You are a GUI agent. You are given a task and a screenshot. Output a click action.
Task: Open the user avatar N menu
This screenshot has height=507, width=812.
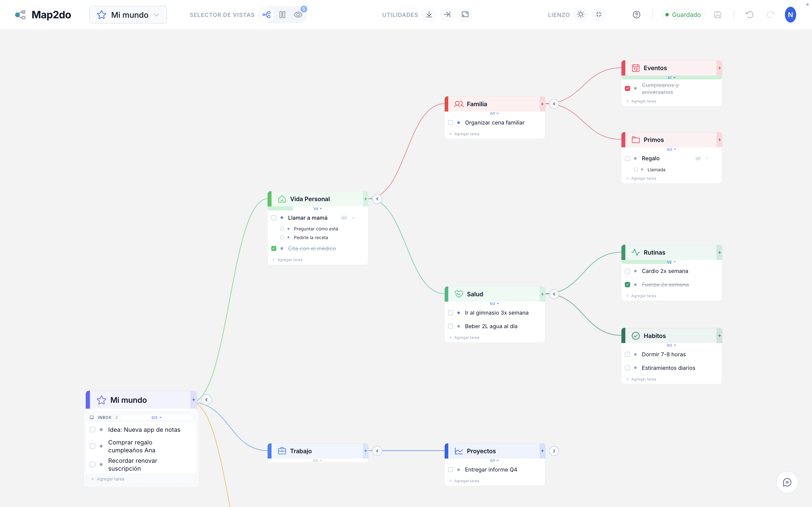pyautogui.click(x=790, y=15)
